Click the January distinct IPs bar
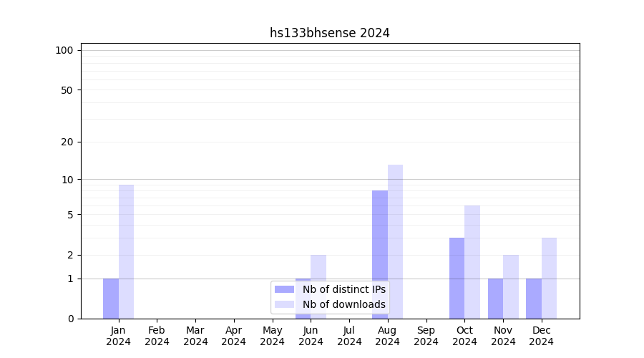The height and width of the screenshot is (358, 644). [111, 299]
